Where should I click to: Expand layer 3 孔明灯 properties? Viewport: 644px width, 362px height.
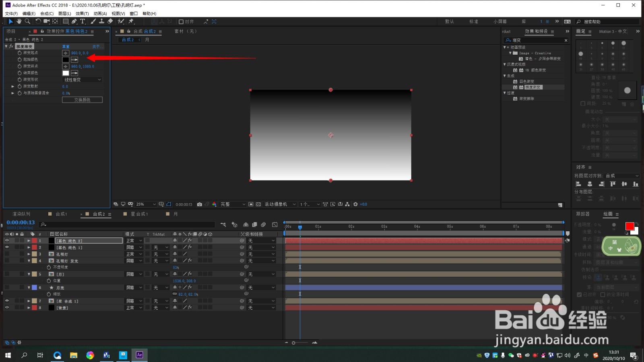pyautogui.click(x=29, y=254)
